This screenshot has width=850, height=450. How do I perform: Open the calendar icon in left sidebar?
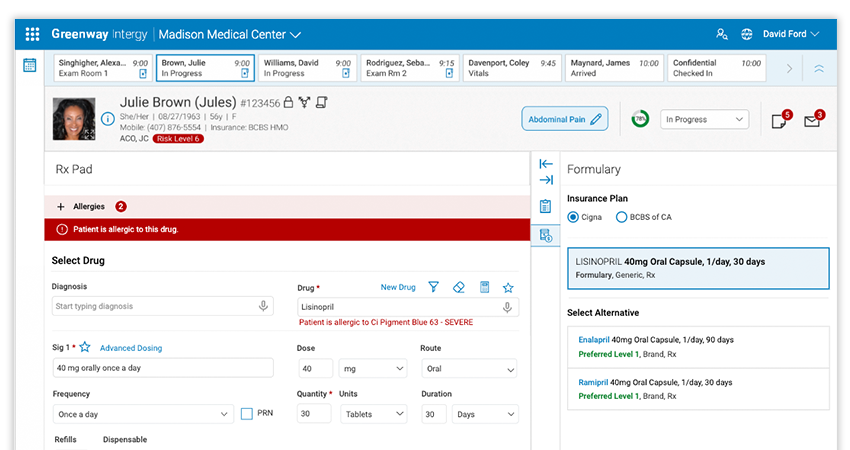(30, 65)
